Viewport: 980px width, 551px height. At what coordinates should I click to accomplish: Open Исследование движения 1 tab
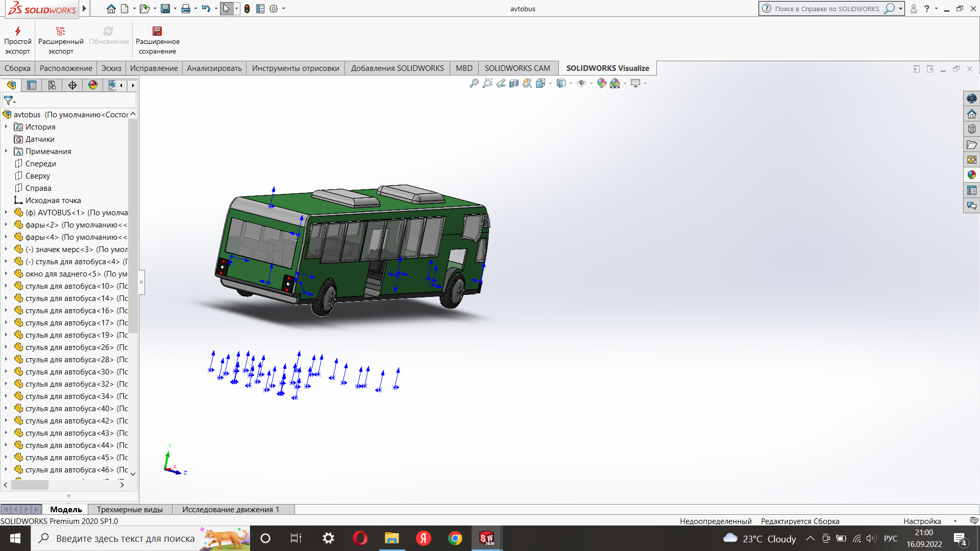click(x=231, y=509)
